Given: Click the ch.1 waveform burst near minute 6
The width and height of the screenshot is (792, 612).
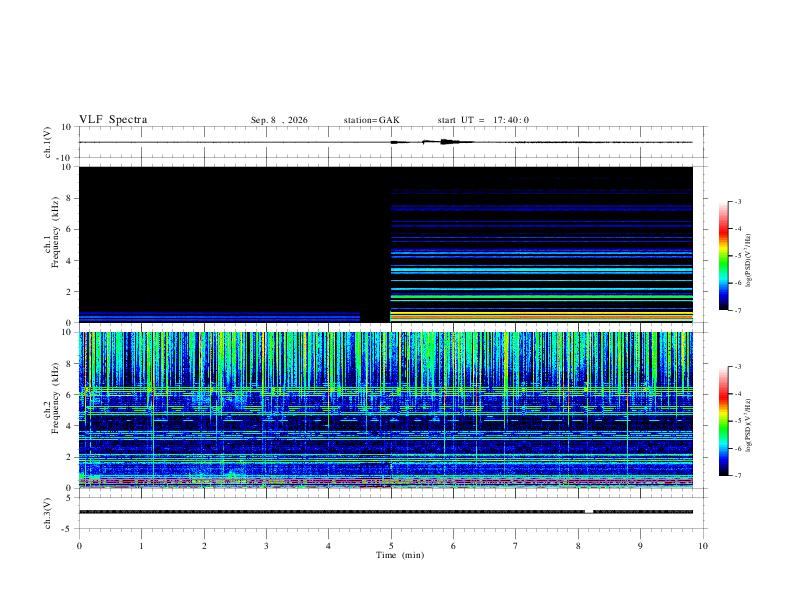Looking at the screenshot, I should point(448,142).
